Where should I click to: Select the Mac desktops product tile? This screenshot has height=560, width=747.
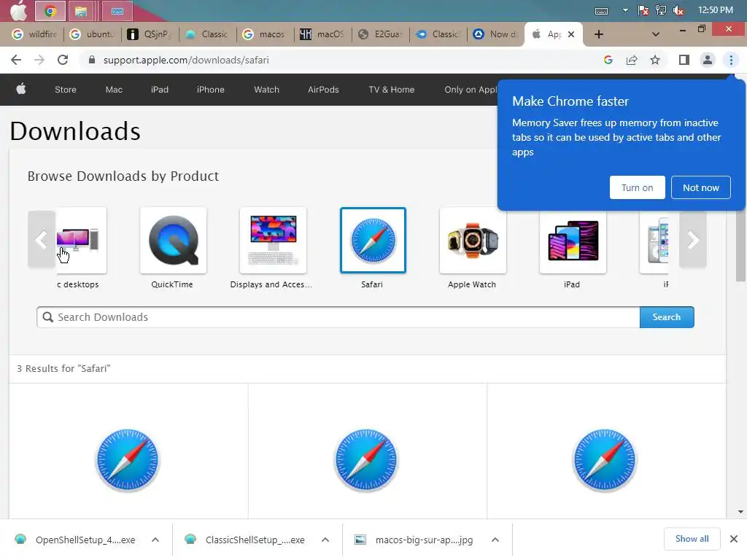point(81,240)
